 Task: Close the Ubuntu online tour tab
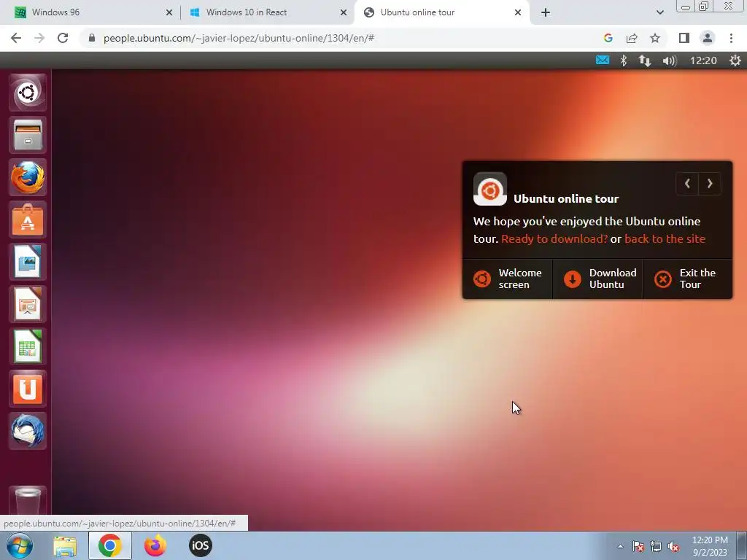click(x=518, y=12)
